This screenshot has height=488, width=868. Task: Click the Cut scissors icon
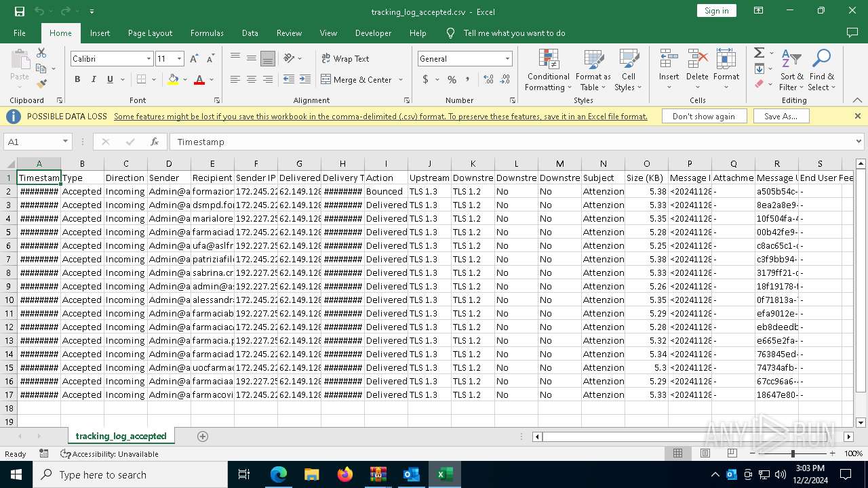coord(41,53)
